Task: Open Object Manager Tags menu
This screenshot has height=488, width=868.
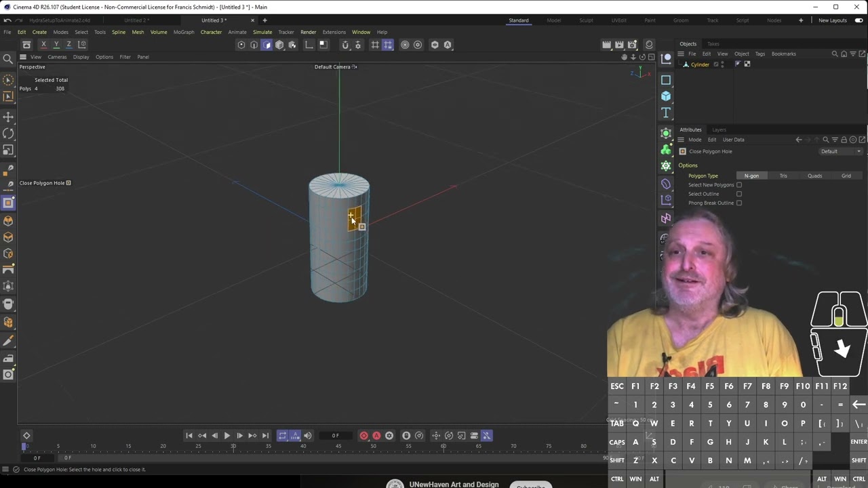Action: point(760,54)
